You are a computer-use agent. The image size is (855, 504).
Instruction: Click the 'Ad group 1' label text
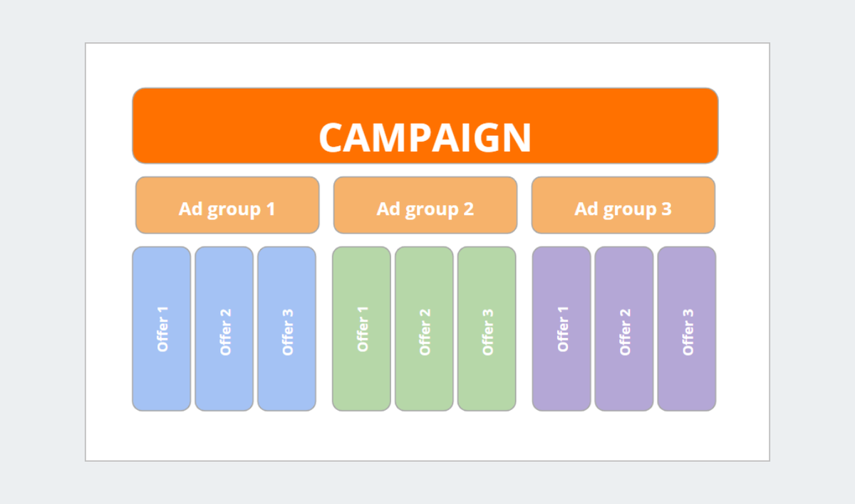pos(227,209)
